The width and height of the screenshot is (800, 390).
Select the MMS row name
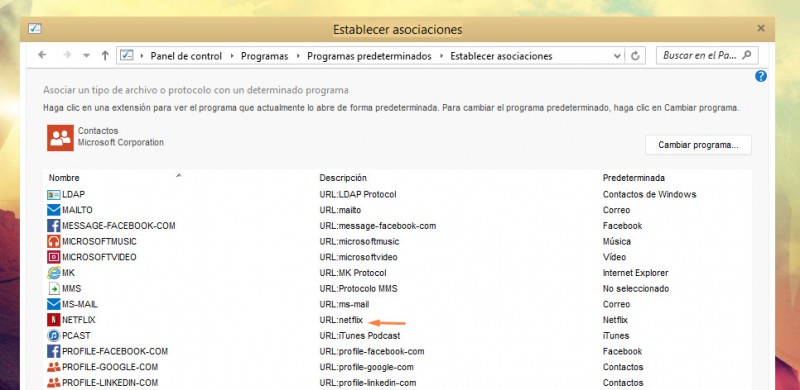[71, 288]
